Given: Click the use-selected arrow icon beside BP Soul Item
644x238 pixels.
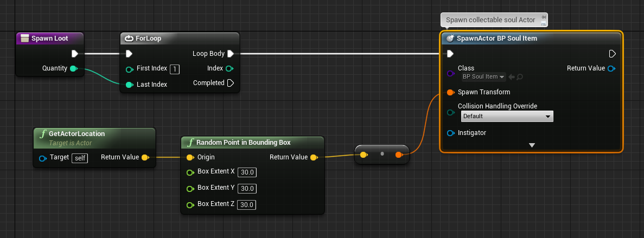Looking at the screenshot, I should (x=511, y=77).
